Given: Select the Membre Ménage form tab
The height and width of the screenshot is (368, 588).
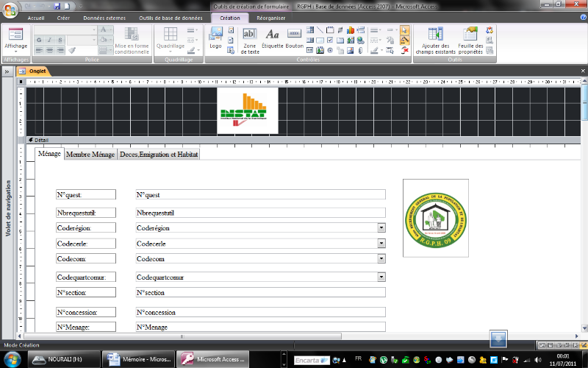Looking at the screenshot, I should pos(90,155).
